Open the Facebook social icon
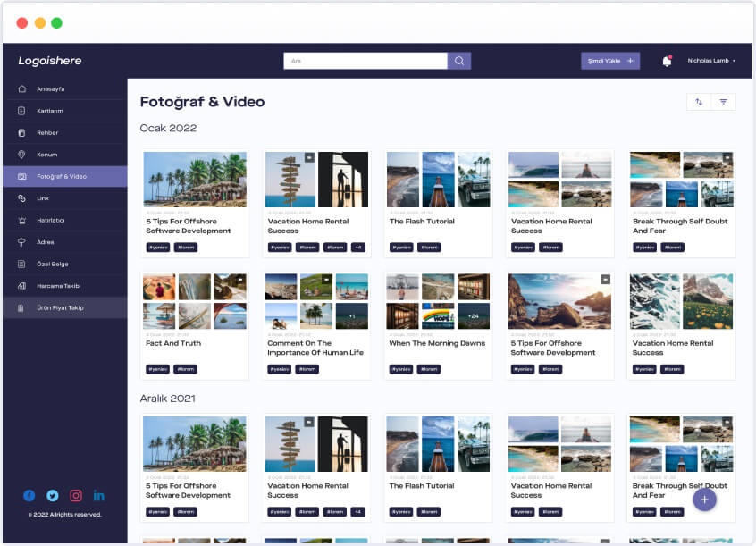 (x=29, y=495)
